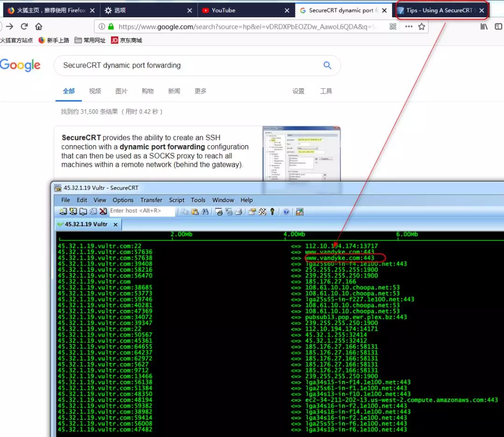Open the Firefox Library icon
Viewport: 504px width, 437px height.
pyautogui.click(x=484, y=26)
